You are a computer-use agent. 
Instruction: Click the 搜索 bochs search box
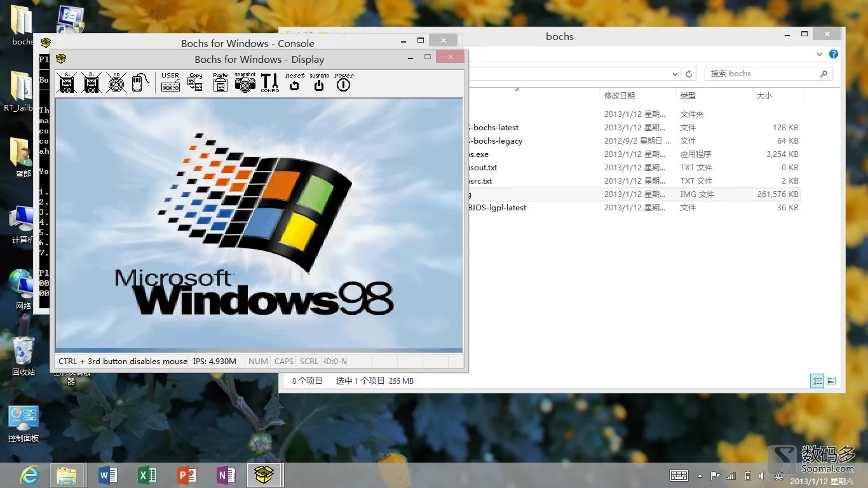pos(768,74)
